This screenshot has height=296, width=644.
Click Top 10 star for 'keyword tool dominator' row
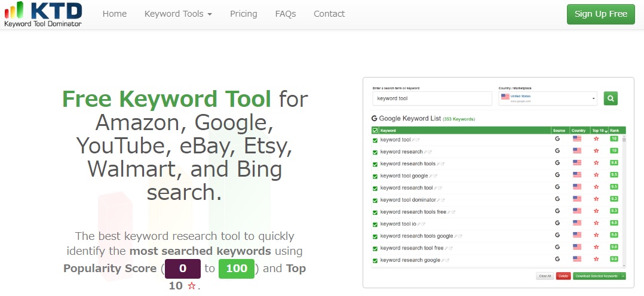[x=596, y=199]
